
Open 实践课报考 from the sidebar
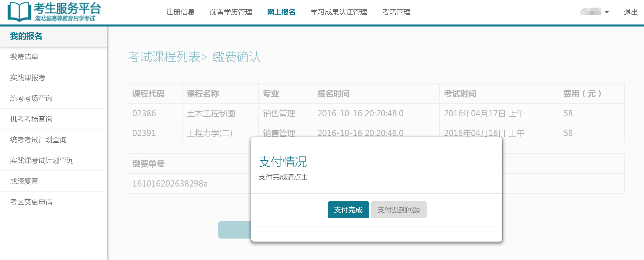coord(28,78)
